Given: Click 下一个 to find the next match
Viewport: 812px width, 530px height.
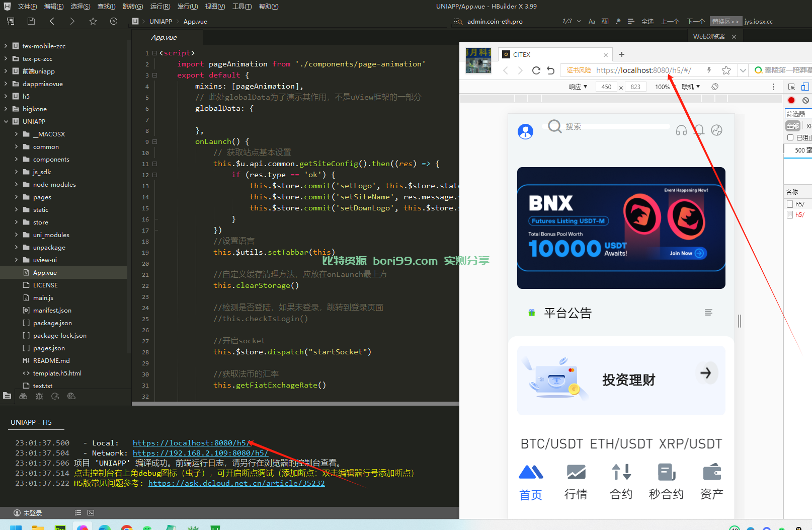Looking at the screenshot, I should click(x=696, y=21).
